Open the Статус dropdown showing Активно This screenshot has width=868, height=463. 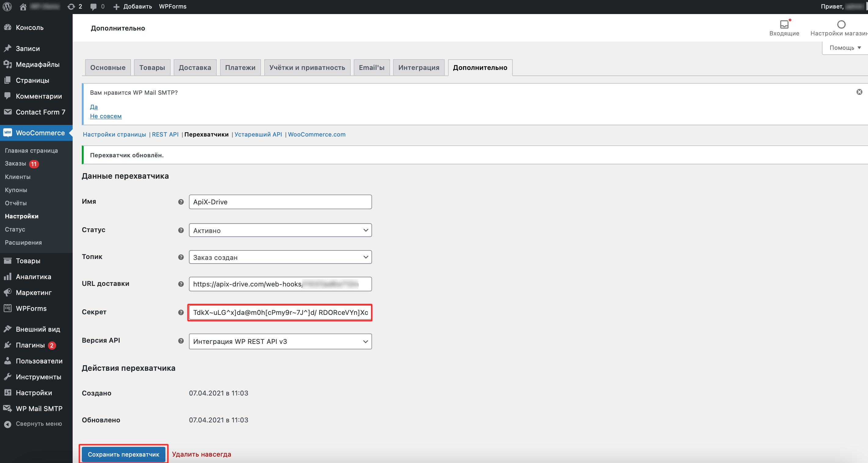[280, 230]
